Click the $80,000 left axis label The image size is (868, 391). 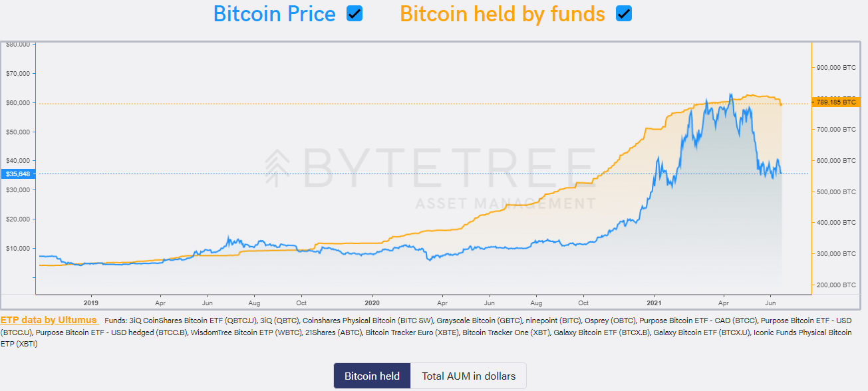19,45
